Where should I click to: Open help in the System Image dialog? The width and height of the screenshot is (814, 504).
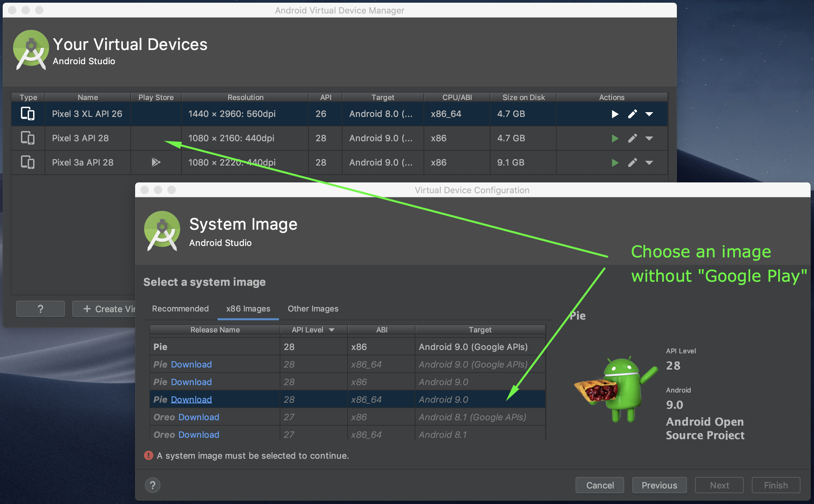(153, 485)
